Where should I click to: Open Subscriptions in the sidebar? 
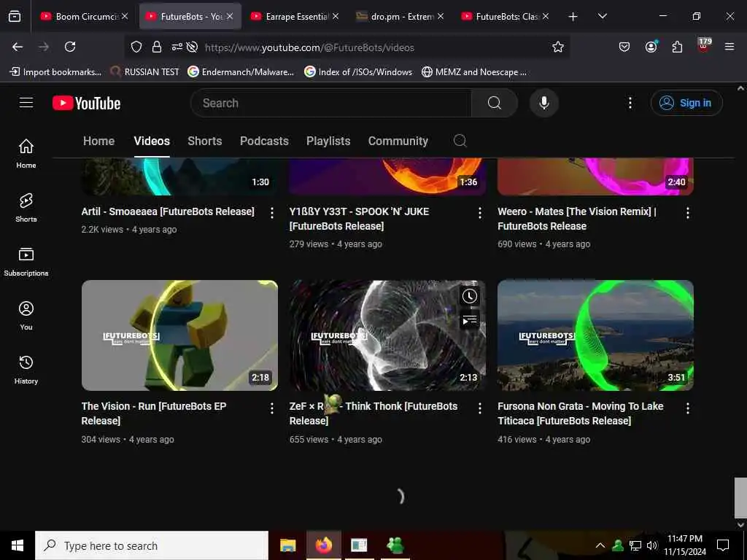click(26, 262)
